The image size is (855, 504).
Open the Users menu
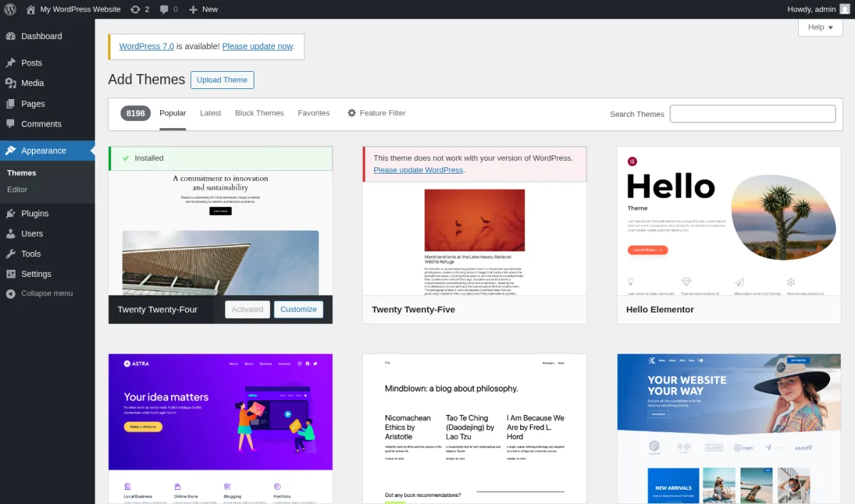click(47, 233)
